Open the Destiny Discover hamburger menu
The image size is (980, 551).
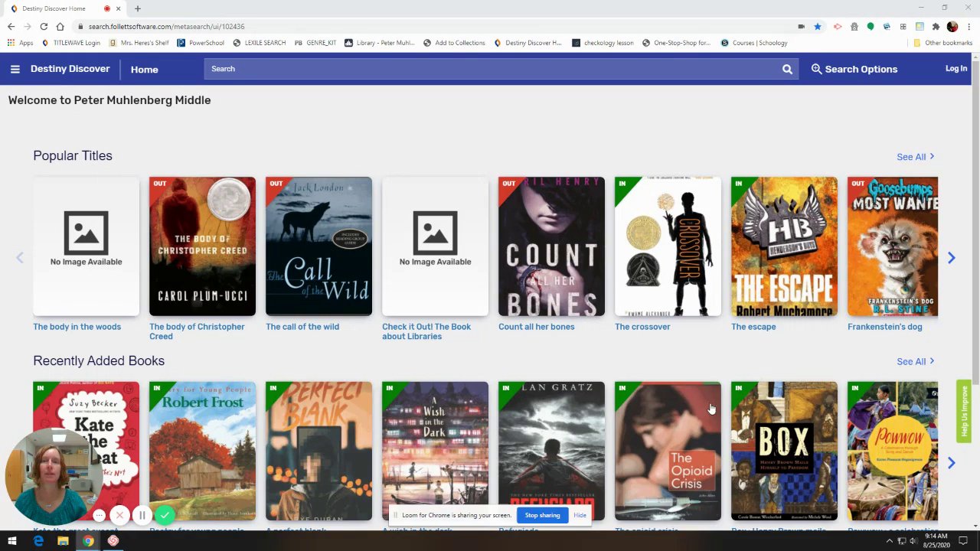[15, 69]
